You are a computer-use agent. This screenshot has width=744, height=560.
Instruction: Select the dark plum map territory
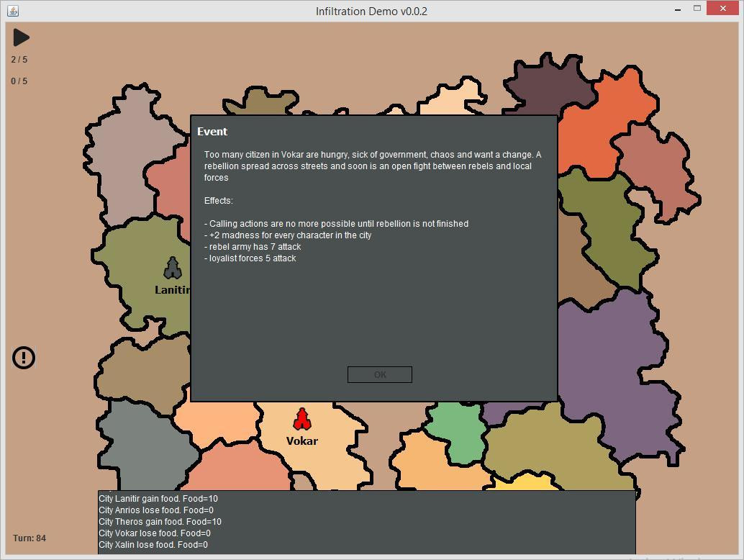550,86
